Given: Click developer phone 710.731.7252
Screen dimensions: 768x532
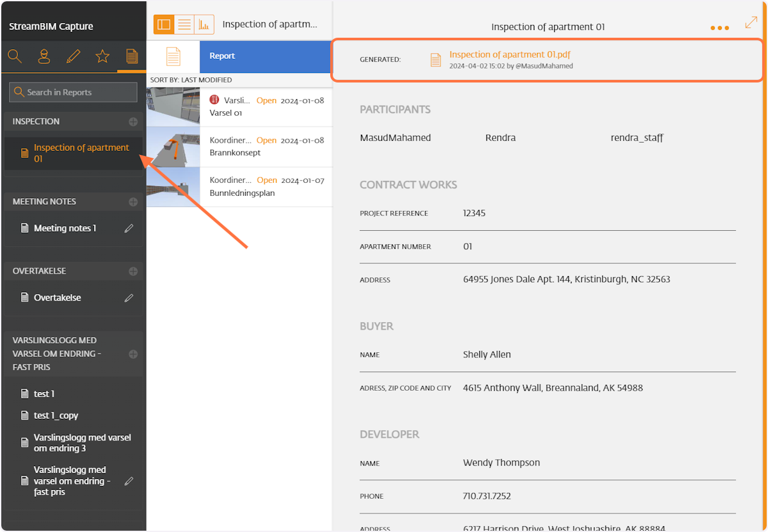Looking at the screenshot, I should 487,496.
